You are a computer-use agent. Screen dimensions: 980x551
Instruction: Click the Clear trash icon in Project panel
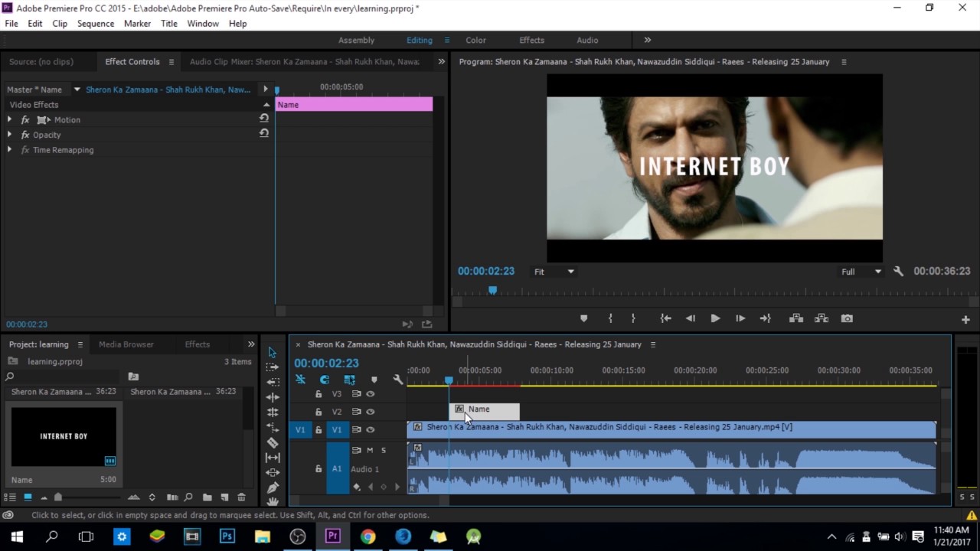pos(241,497)
